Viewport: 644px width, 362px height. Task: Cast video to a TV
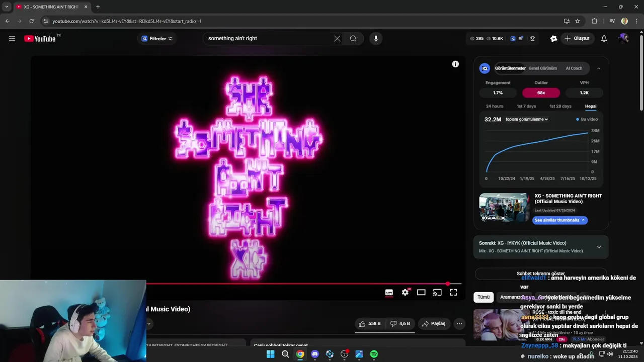coord(437,292)
